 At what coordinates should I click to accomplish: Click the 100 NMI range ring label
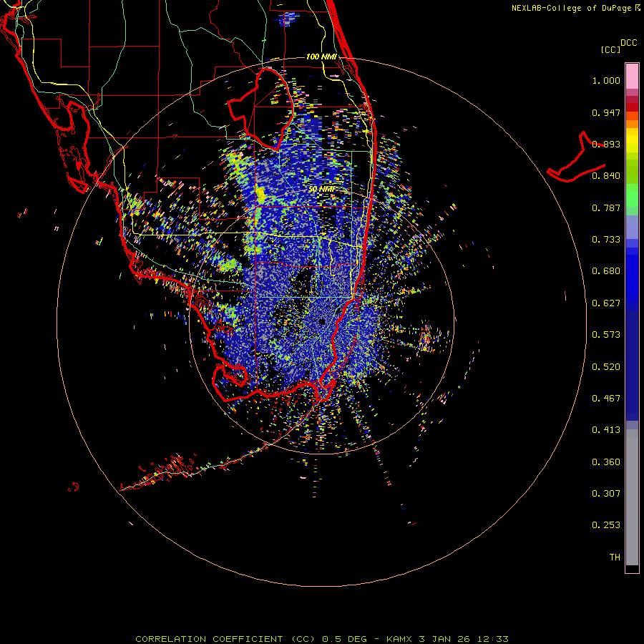[x=321, y=57]
